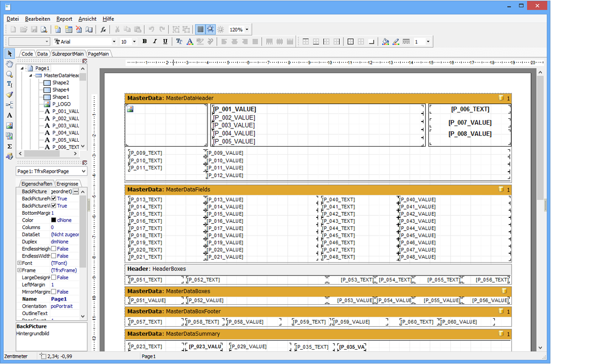Toggle the LargeDesignHeight checkbox

coord(54,278)
